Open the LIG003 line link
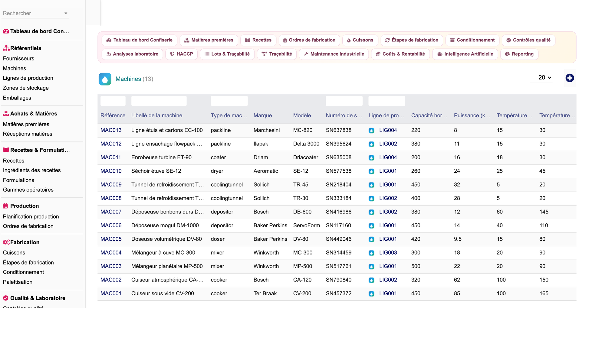The width and height of the screenshot is (589, 364). (388, 253)
